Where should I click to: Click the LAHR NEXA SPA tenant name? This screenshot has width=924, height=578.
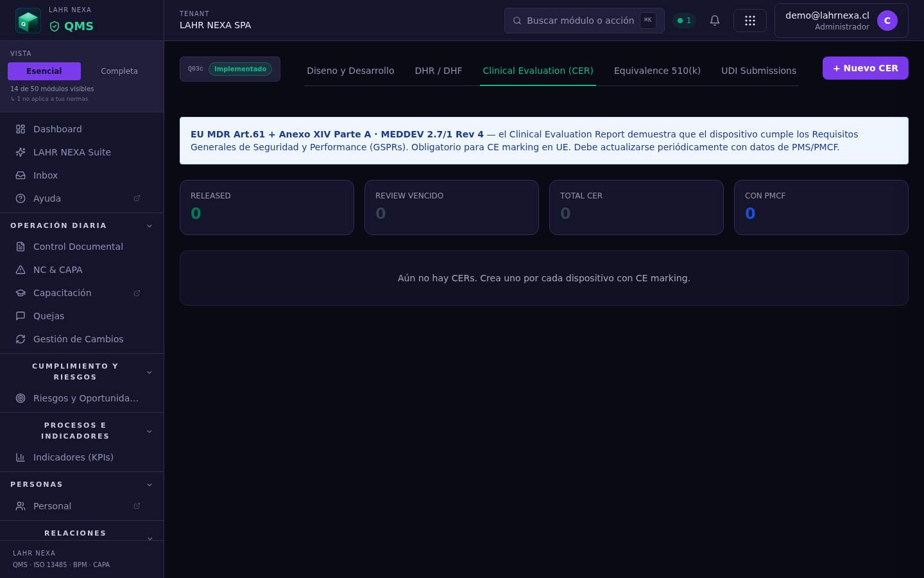tap(216, 25)
